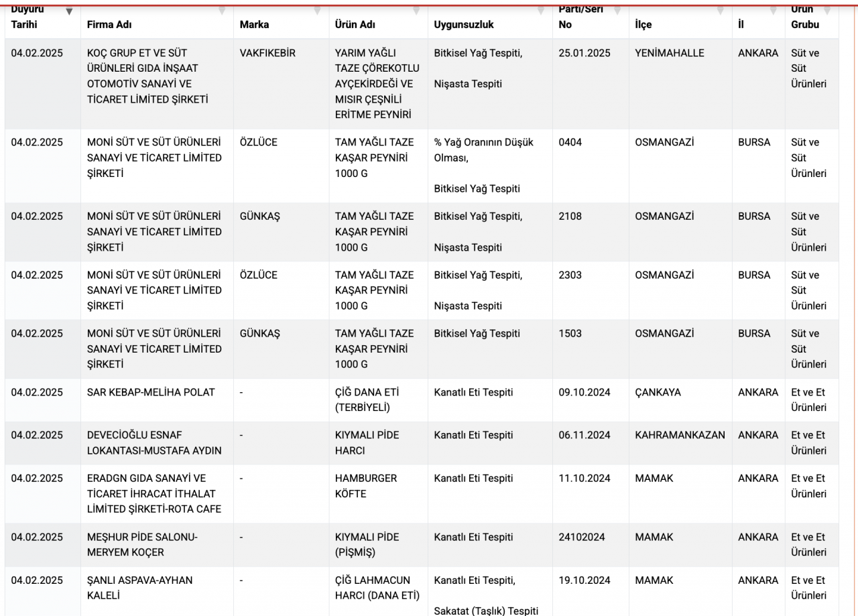
Task: Sort by the Firma Adı header label
Action: 109,24
